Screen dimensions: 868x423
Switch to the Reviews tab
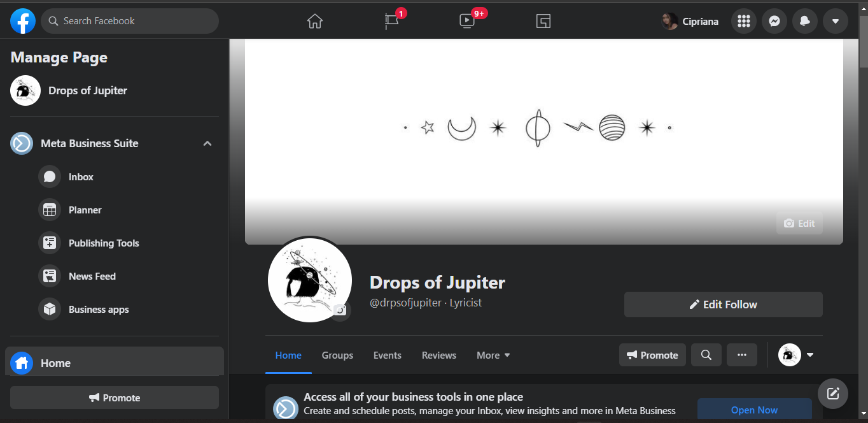[439, 355]
